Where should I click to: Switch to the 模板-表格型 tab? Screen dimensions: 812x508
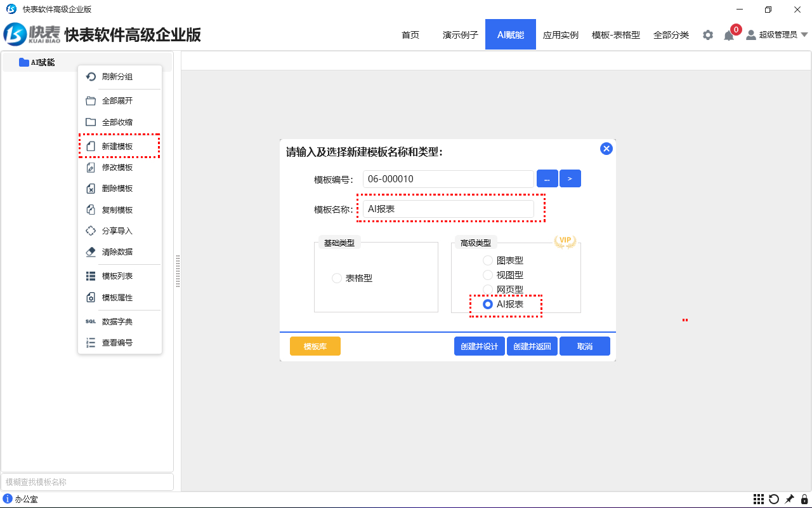click(x=616, y=35)
